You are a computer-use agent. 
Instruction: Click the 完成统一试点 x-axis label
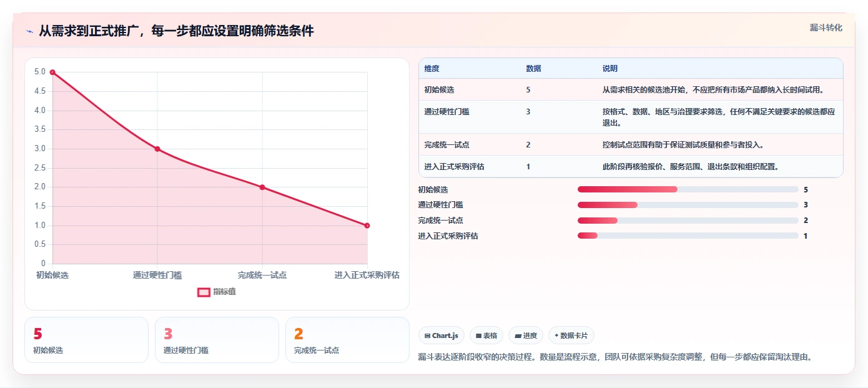coord(262,275)
